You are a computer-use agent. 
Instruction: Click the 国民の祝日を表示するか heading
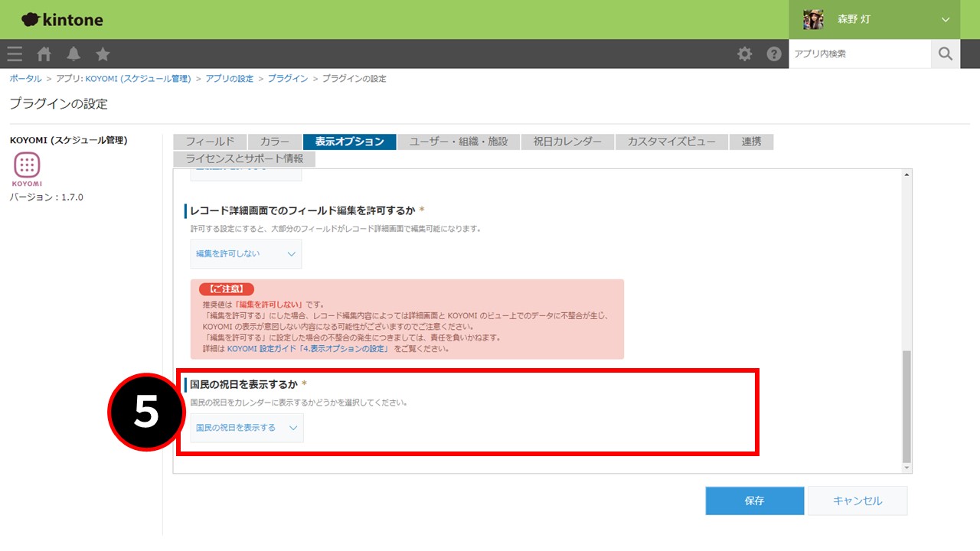pos(243,383)
